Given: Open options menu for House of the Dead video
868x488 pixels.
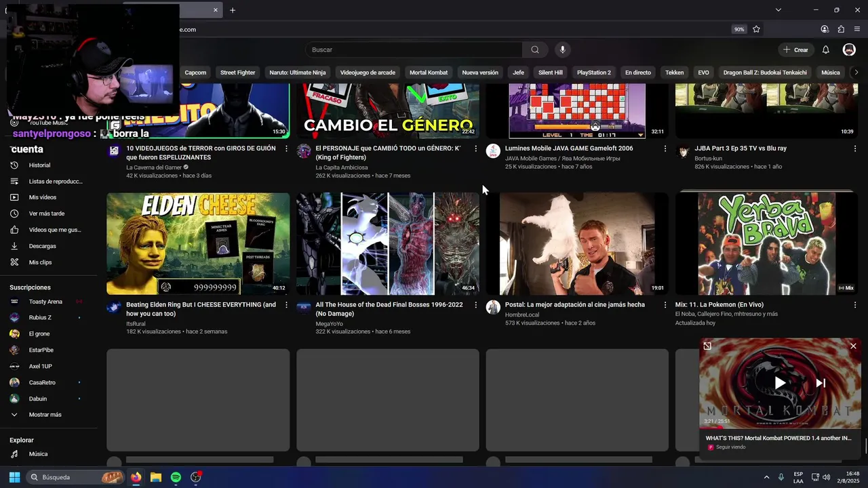Looking at the screenshot, I should [x=475, y=305].
